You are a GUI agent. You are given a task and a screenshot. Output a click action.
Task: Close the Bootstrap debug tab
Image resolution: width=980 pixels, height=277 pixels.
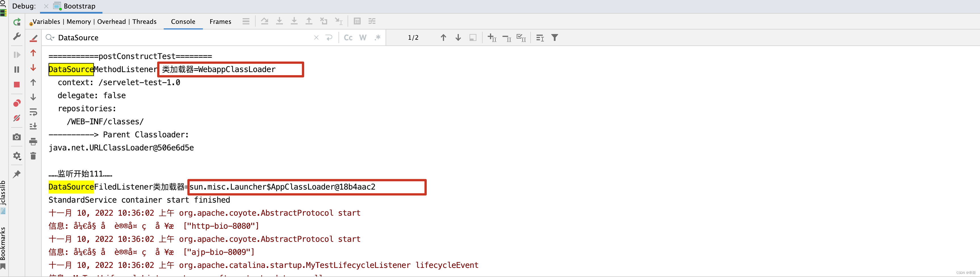[x=46, y=6]
